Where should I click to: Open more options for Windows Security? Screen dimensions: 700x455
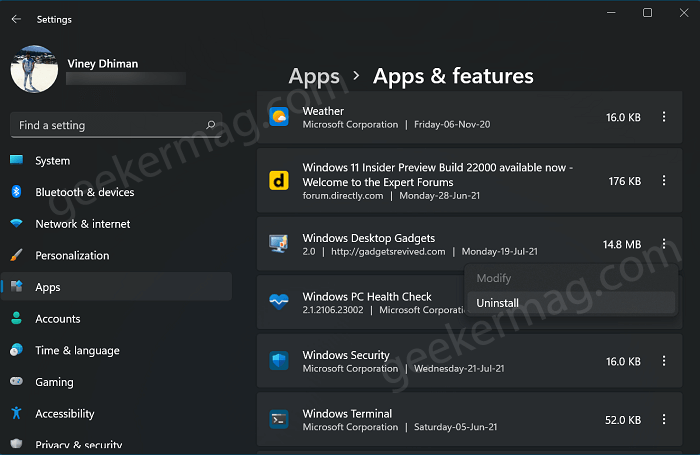pyautogui.click(x=664, y=361)
